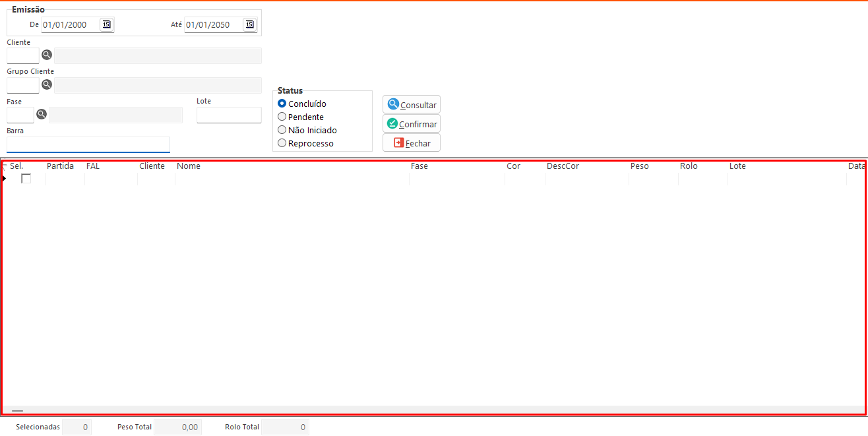Screen dimensions: 868x436
Task: Click the Partida column header
Action: click(x=60, y=166)
